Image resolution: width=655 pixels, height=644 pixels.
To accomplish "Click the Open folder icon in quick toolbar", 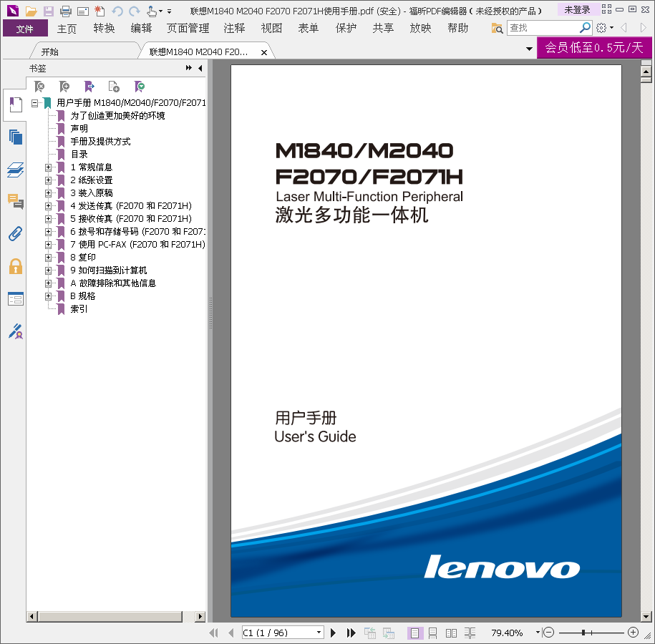I will (31, 11).
